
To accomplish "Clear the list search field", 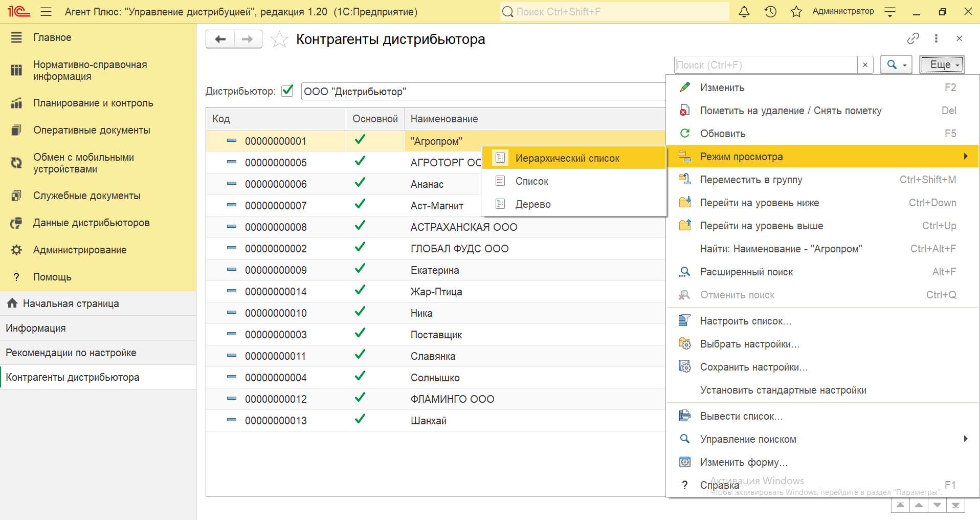I will pyautogui.click(x=865, y=65).
